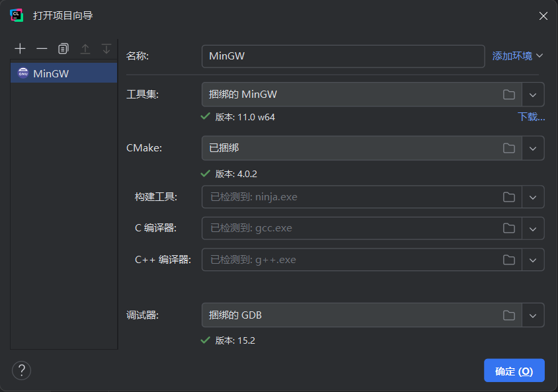The width and height of the screenshot is (558, 392).
Task: Click the 构建工具: label
Action: click(156, 197)
